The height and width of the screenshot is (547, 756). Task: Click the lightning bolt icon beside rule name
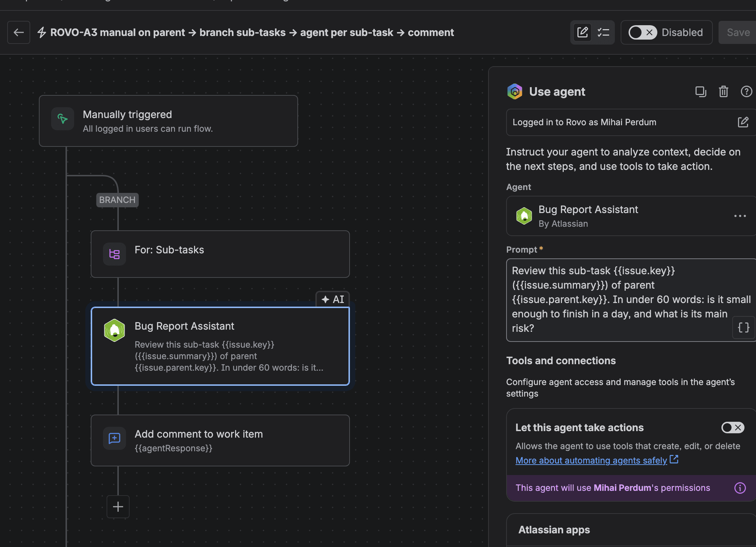(x=42, y=32)
